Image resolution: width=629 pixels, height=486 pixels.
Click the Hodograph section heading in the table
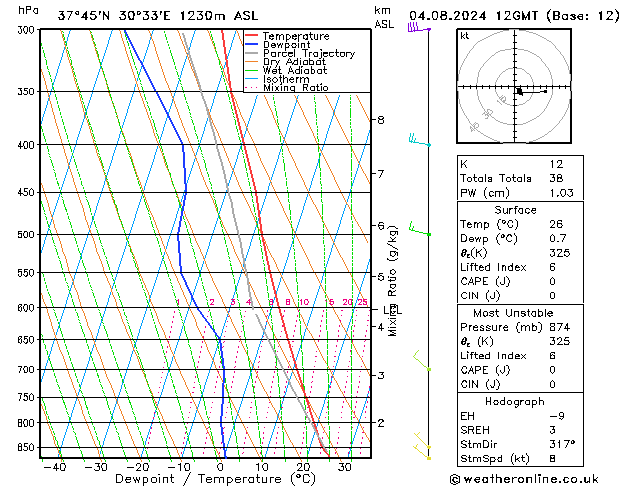click(x=515, y=401)
